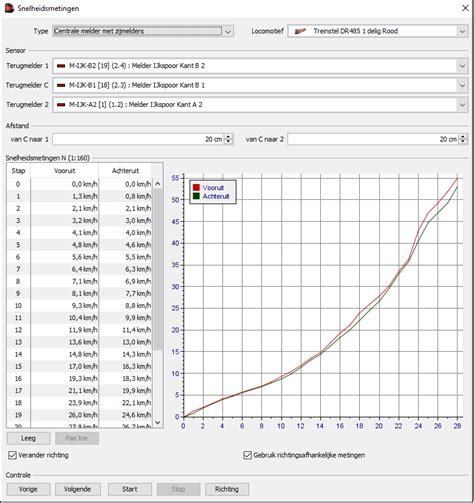Image resolution: width=474 pixels, height=503 pixels.
Task: Select the '4,6 km/h' cell in step 5
Action: click(125, 245)
